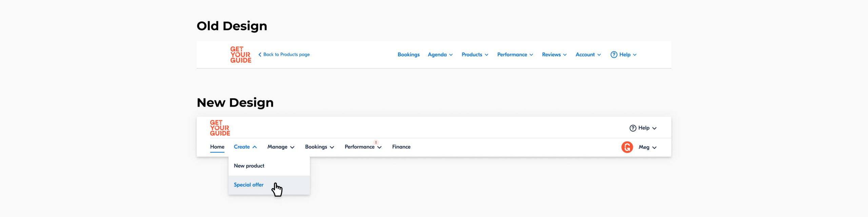Select Special offer menu item
The height and width of the screenshot is (217, 868).
coord(249,185)
